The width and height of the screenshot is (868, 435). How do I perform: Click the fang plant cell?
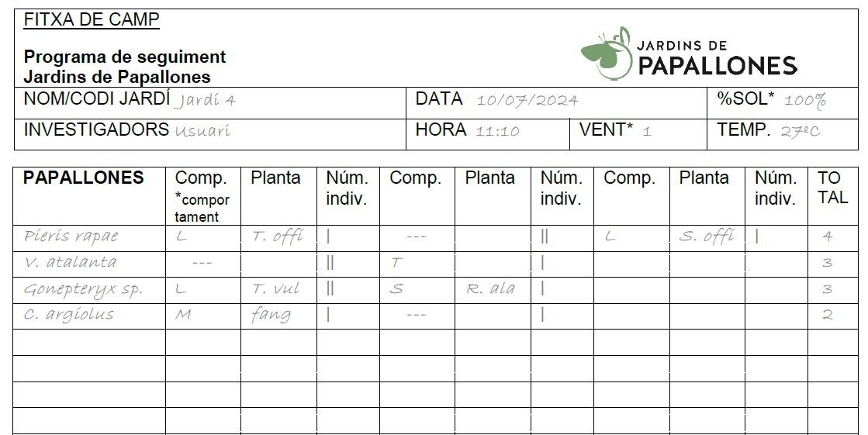click(x=278, y=316)
